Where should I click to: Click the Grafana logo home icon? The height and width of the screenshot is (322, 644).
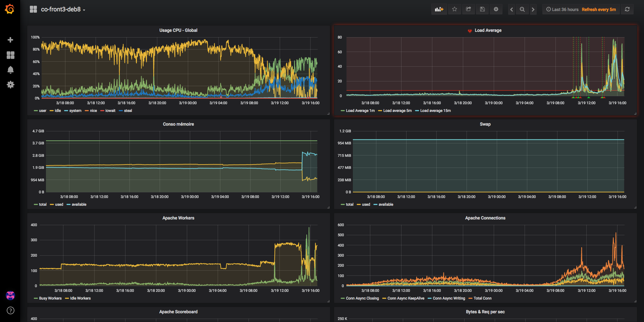10,9
